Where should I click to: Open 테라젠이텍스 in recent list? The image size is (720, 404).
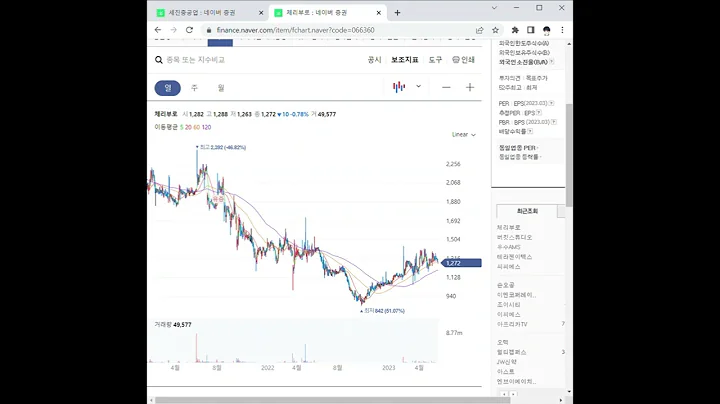click(514, 257)
